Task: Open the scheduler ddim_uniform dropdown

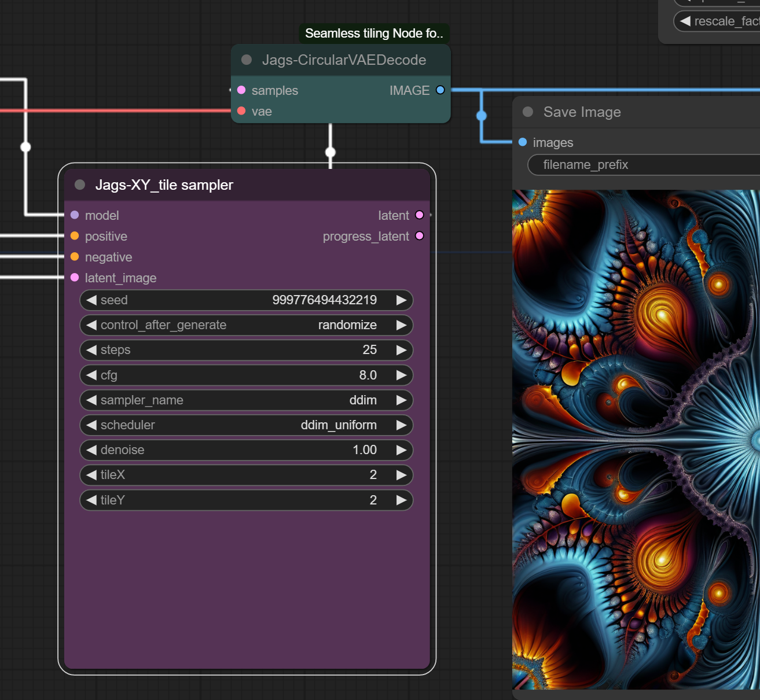Action: coord(247,425)
